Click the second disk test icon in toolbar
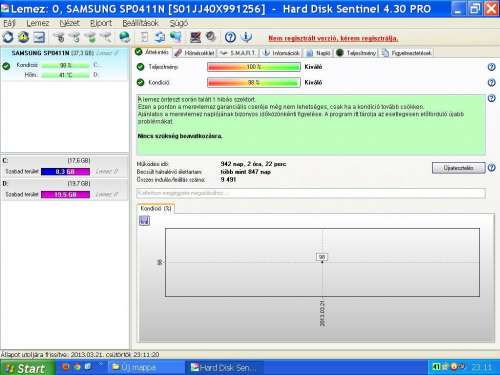This screenshot has height=375, width=500. pos(75,37)
